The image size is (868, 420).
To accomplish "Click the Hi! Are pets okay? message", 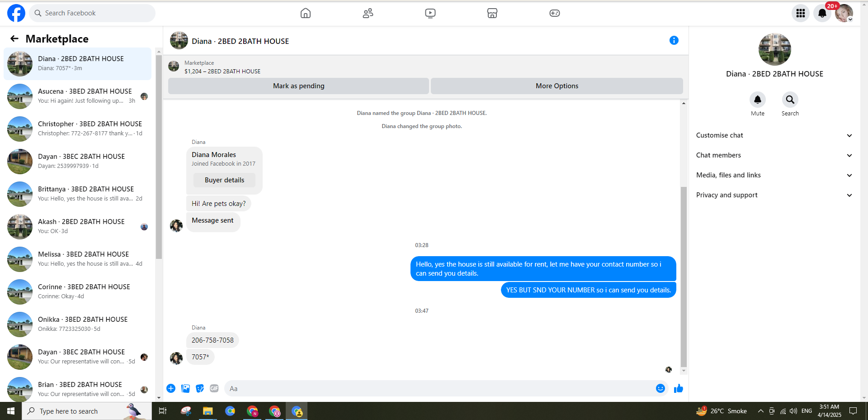I will click(219, 204).
